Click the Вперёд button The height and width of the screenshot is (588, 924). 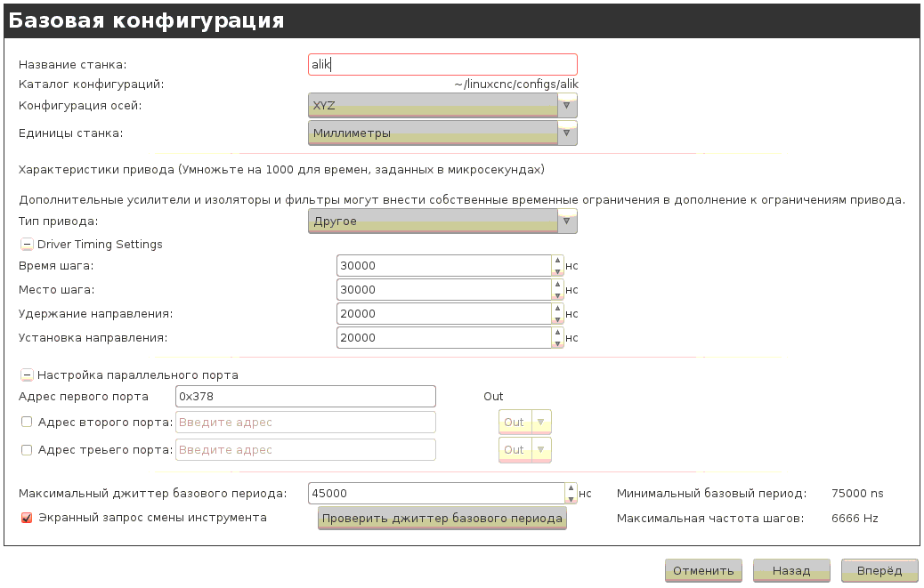(x=879, y=571)
